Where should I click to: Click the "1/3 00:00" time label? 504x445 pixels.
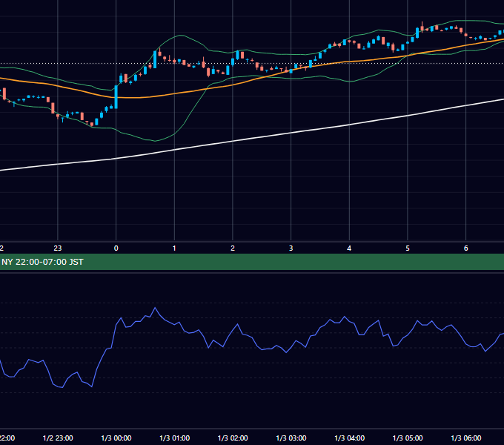coord(116,438)
